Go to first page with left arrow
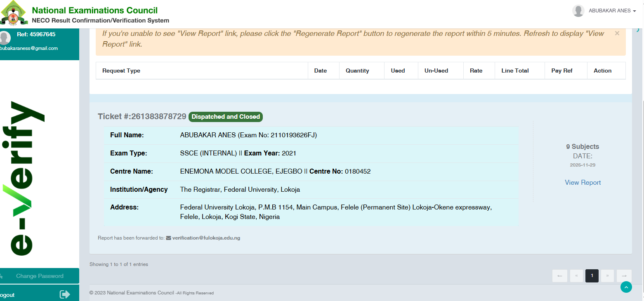The image size is (644, 301). (559, 276)
